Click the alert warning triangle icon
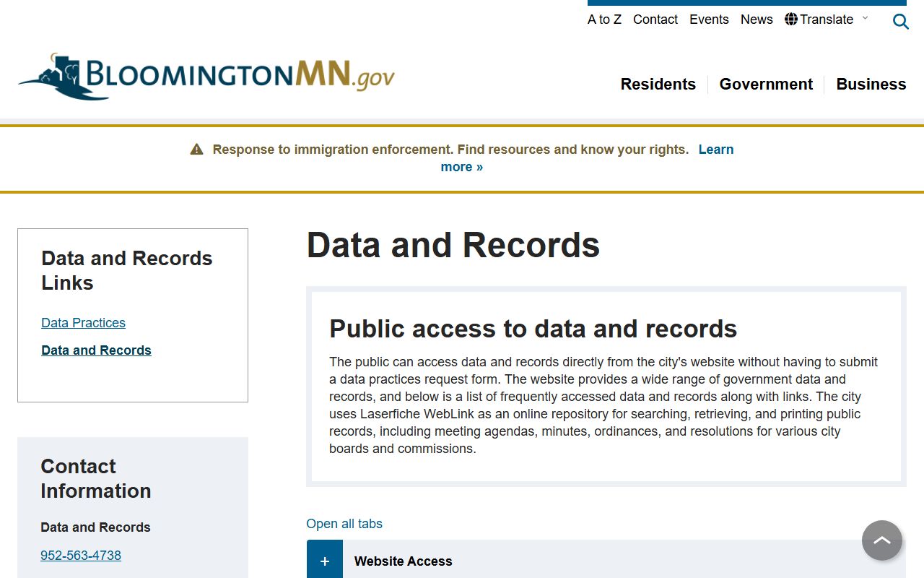The width and height of the screenshot is (924, 578). [196, 150]
